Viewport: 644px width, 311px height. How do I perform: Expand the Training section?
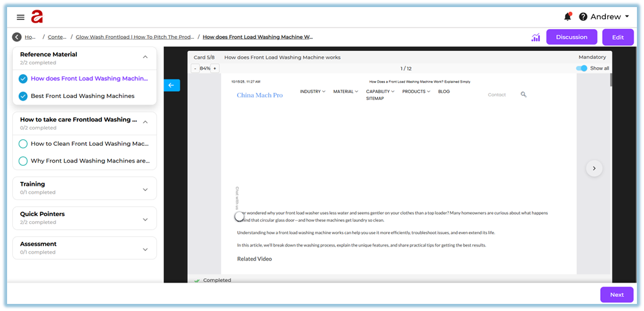(145, 189)
